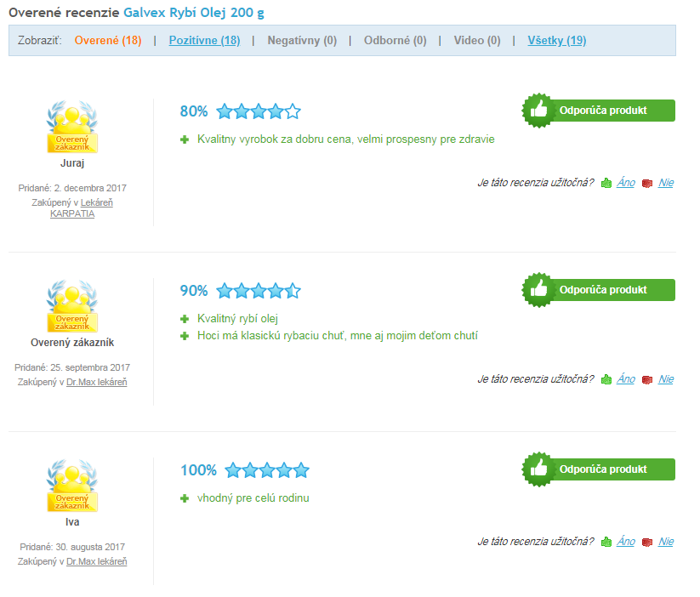Click red thumbs-down icon on Iva's review
The image size is (700, 597).
647,543
